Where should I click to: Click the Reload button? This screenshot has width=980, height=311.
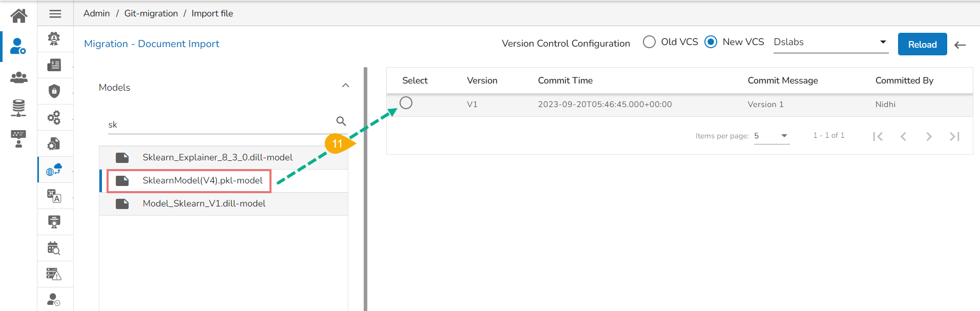pos(922,45)
